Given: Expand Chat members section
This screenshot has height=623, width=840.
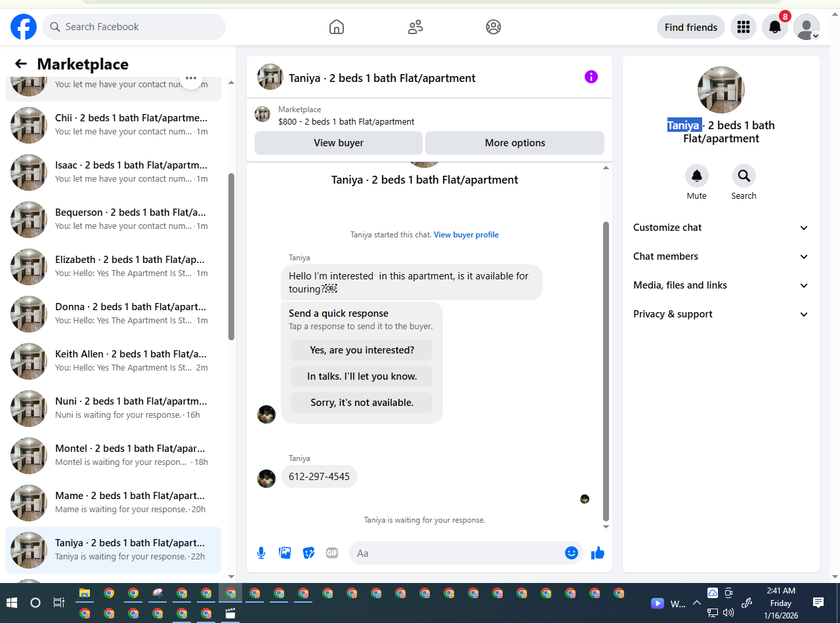Looking at the screenshot, I should pyautogui.click(x=721, y=256).
